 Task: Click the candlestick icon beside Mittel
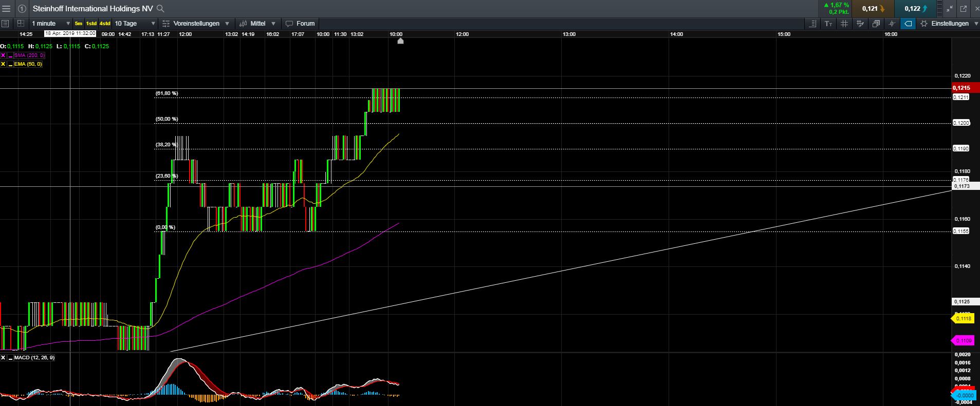pos(243,24)
